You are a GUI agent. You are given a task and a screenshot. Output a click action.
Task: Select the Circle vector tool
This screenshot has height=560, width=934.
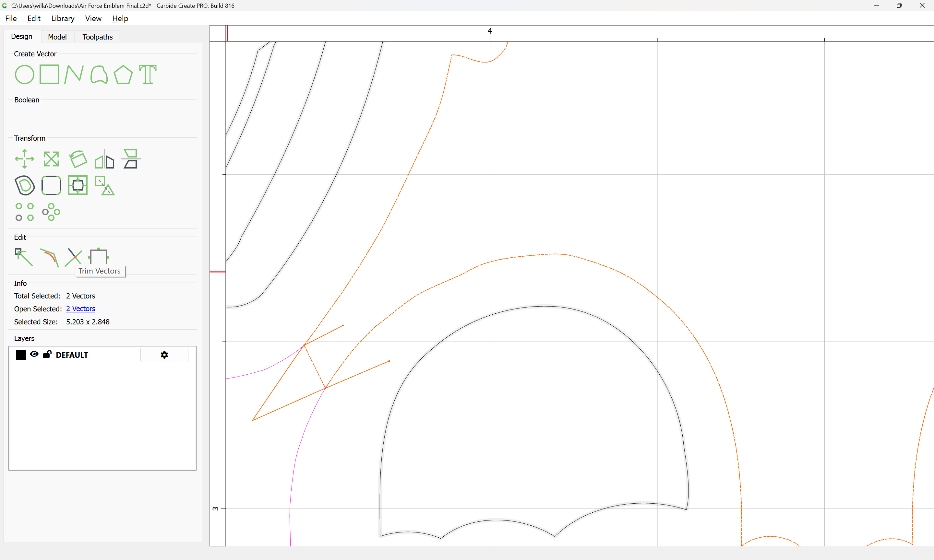tap(25, 74)
